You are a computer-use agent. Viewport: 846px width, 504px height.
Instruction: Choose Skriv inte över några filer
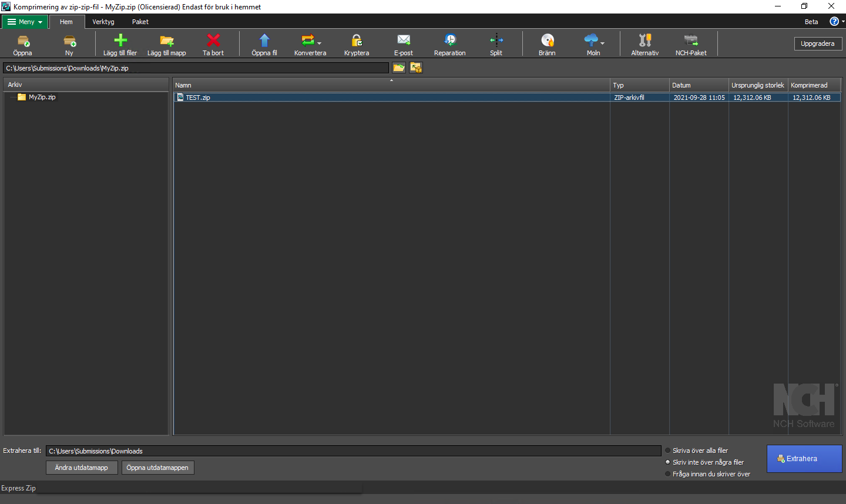pyautogui.click(x=667, y=462)
